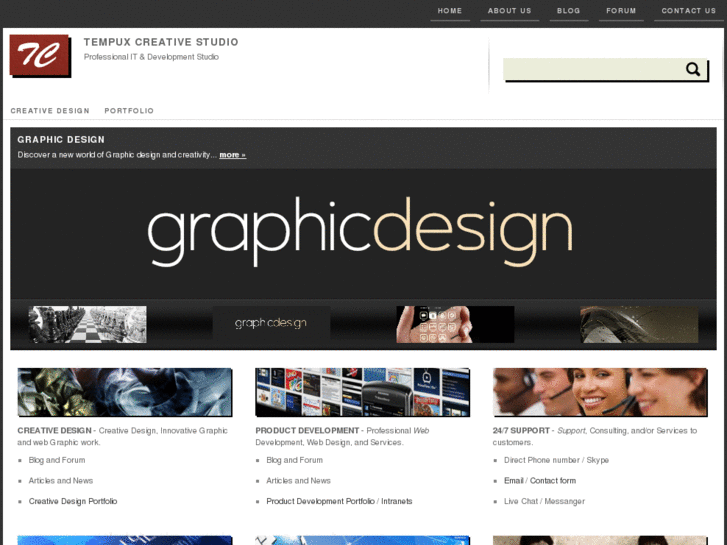Open Product Development Portfolio link

pos(320,501)
